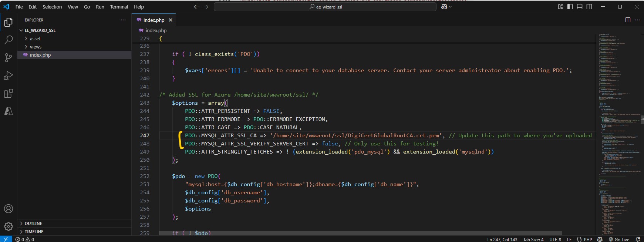Image resolution: width=644 pixels, height=242 pixels.
Task: Open the Azure extension panel
Action: pyautogui.click(x=8, y=111)
